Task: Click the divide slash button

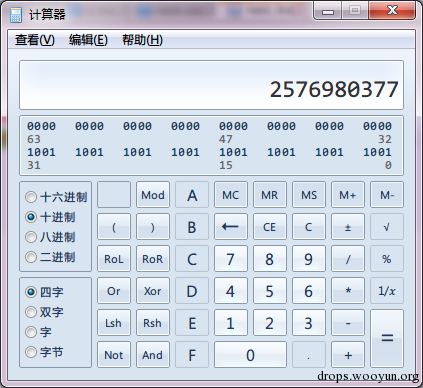Action: tap(348, 259)
